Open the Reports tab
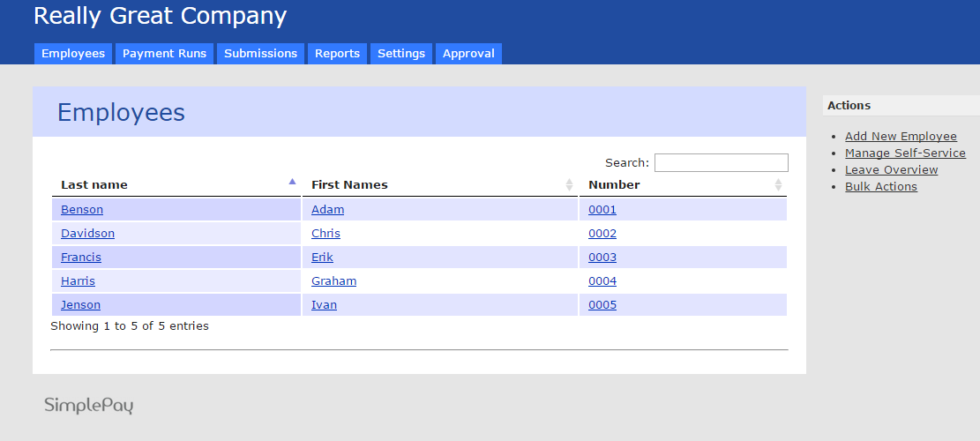The image size is (980, 441). [x=337, y=54]
